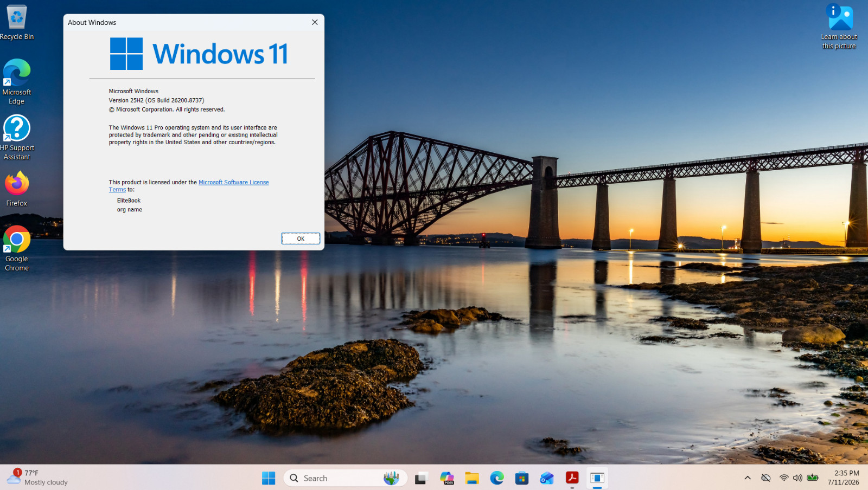Viewport: 868px width, 490px height.
Task: Click the EliteBook licensee name
Action: tap(129, 201)
